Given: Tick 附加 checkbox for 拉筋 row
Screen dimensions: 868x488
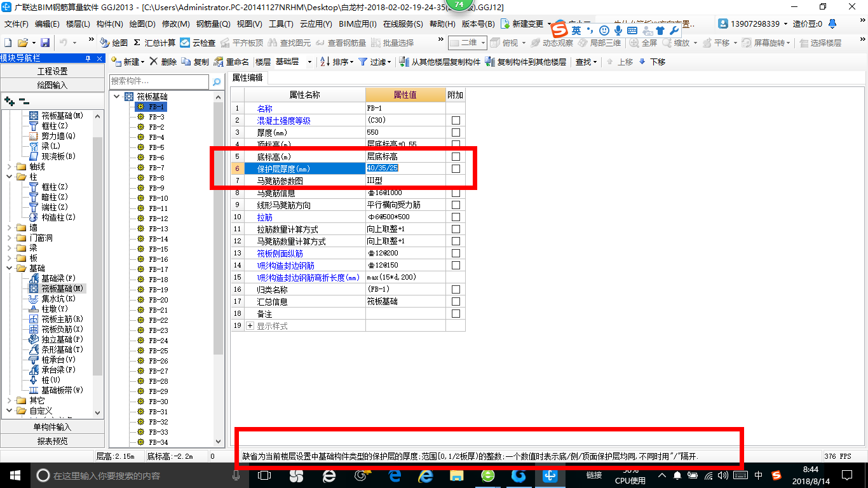Looking at the screenshot, I should (x=456, y=217).
